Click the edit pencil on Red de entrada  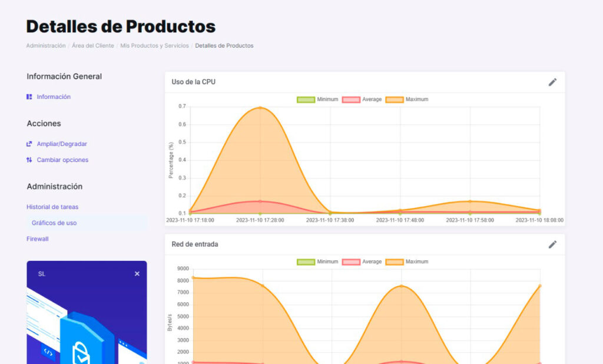(x=552, y=244)
